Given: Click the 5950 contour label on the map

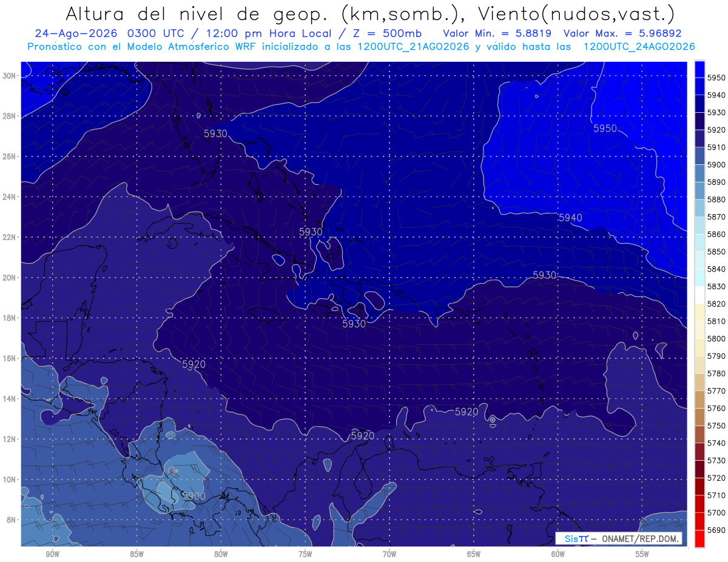Looking at the screenshot, I should 605,129.
